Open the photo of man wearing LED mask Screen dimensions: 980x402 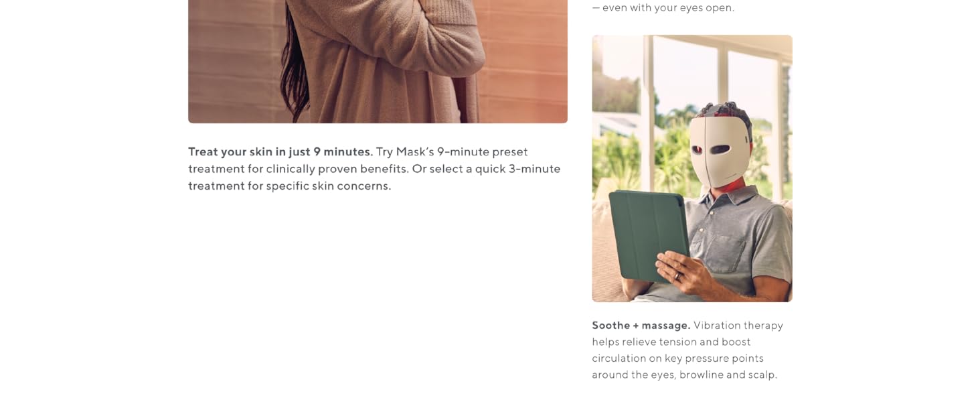(x=692, y=168)
